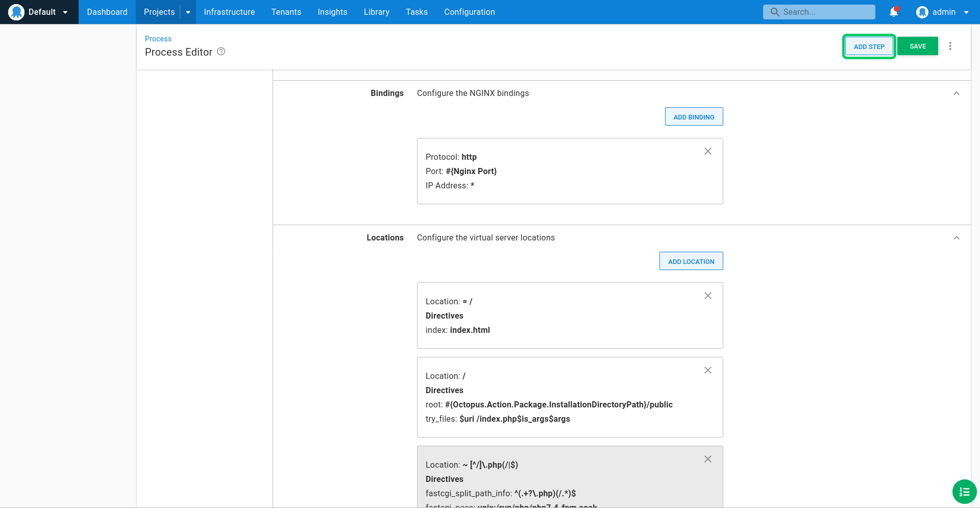Open the Default space dropdown
The height and width of the screenshot is (508, 980).
click(x=39, y=12)
